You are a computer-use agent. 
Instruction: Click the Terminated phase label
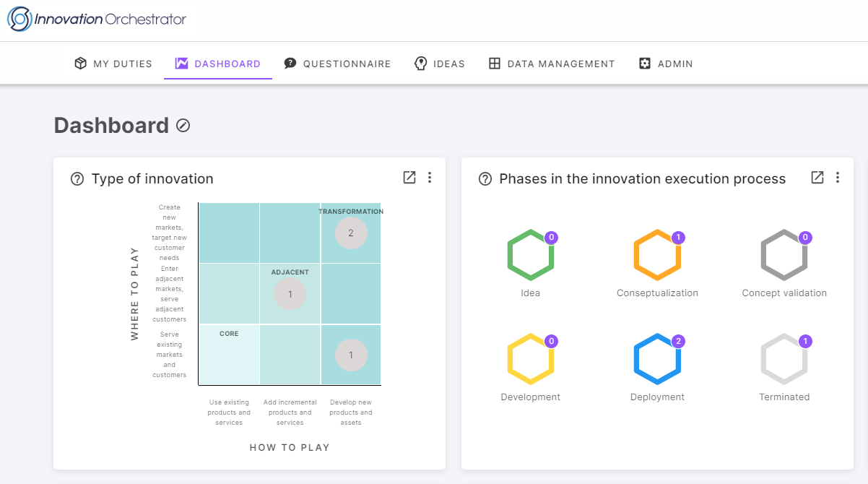(x=784, y=397)
